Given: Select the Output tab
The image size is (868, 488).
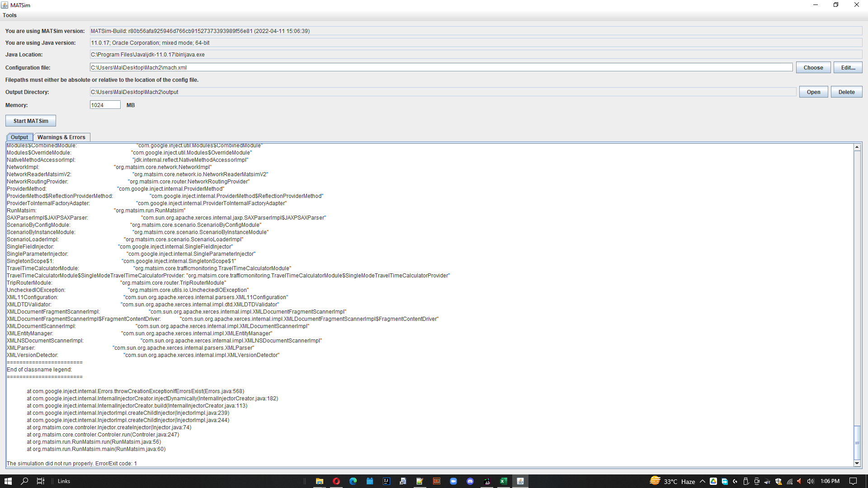Looking at the screenshot, I should pyautogui.click(x=19, y=137).
